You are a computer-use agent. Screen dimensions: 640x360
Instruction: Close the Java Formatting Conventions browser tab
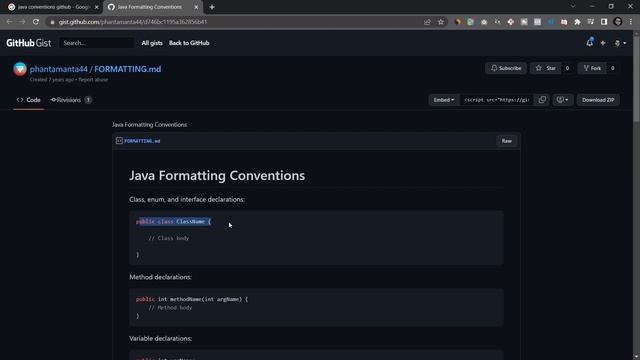click(196, 7)
